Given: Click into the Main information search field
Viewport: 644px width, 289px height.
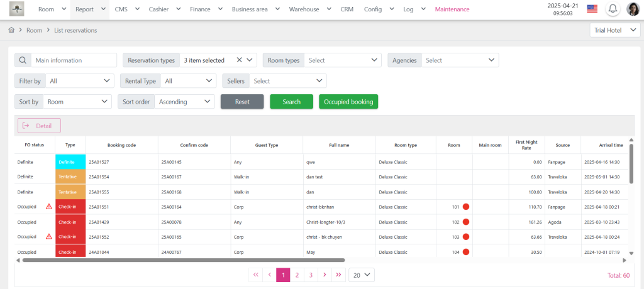Looking at the screenshot, I should (x=74, y=60).
